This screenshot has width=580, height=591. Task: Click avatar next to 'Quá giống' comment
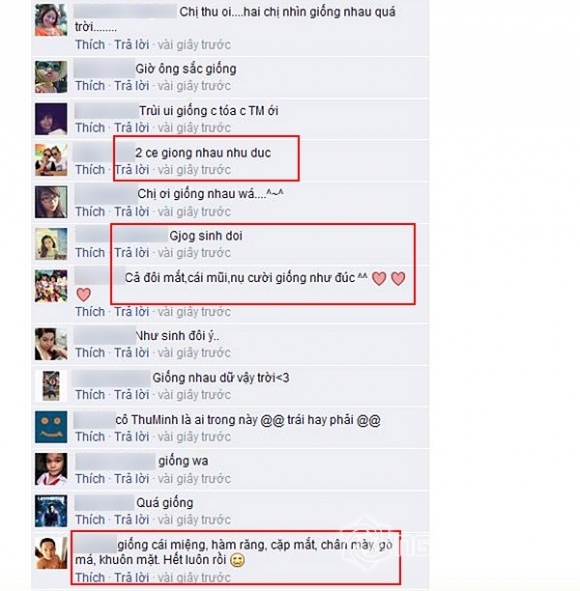click(x=51, y=511)
